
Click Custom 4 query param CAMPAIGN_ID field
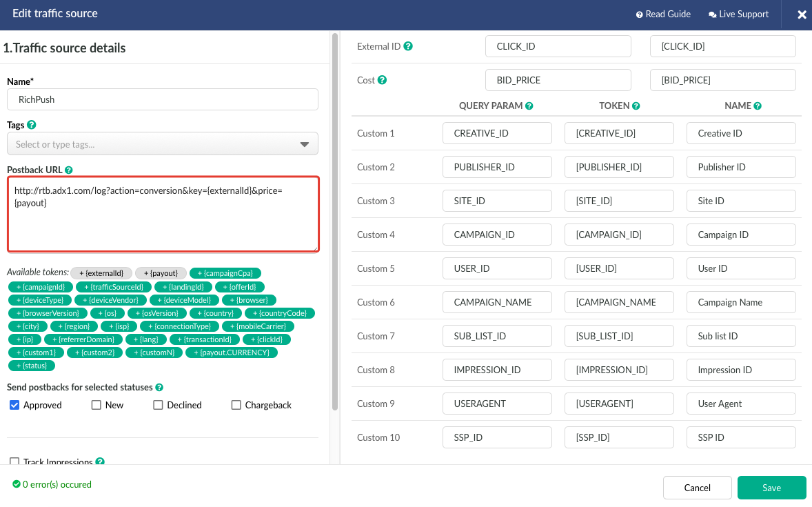(x=497, y=235)
